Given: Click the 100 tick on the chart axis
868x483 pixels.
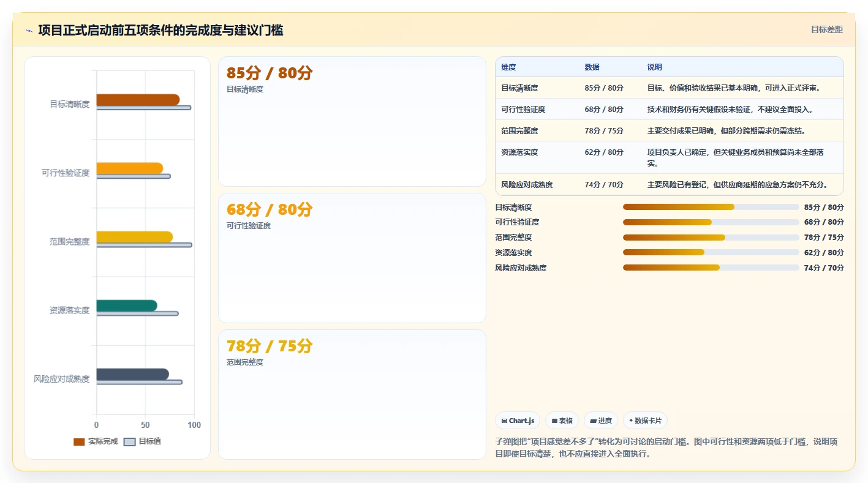Looking at the screenshot, I should 194,425.
